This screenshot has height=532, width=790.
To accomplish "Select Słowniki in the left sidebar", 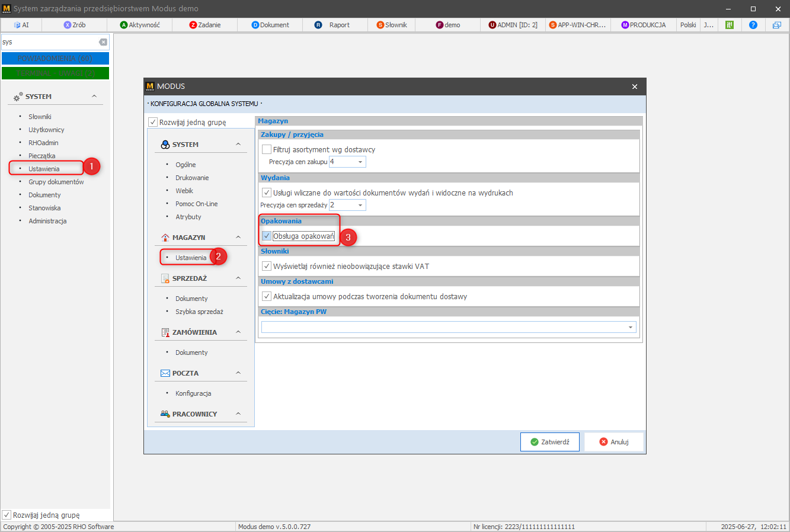I will (x=40, y=117).
